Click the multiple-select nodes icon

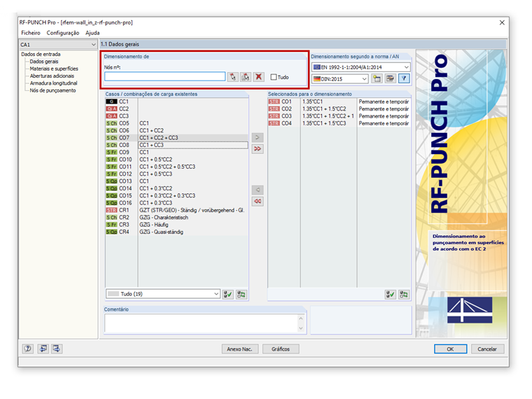coord(246,77)
